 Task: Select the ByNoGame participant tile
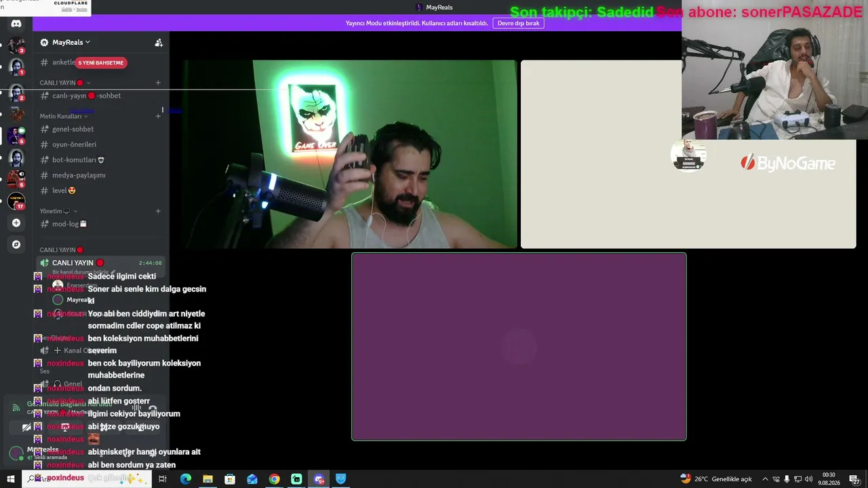click(688, 154)
